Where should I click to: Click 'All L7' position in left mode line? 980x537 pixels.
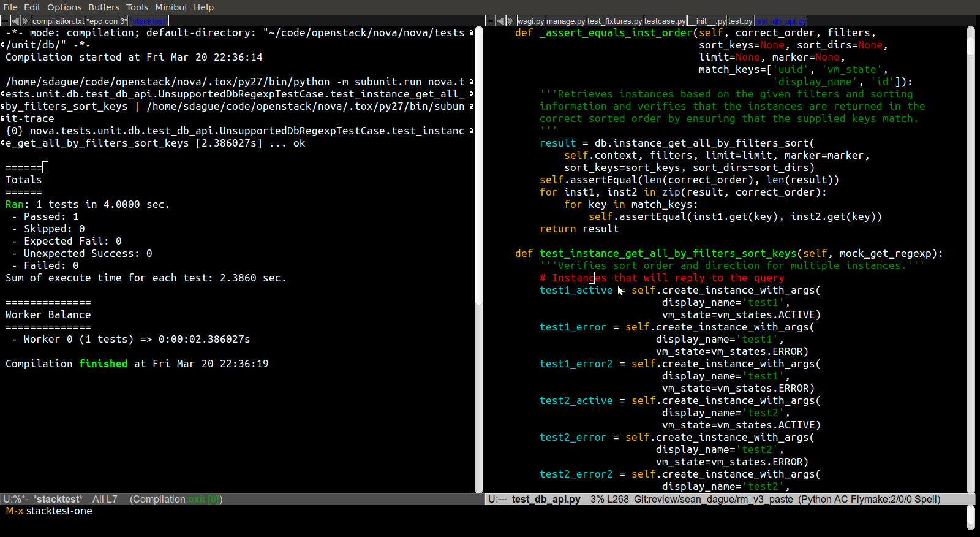coord(105,499)
